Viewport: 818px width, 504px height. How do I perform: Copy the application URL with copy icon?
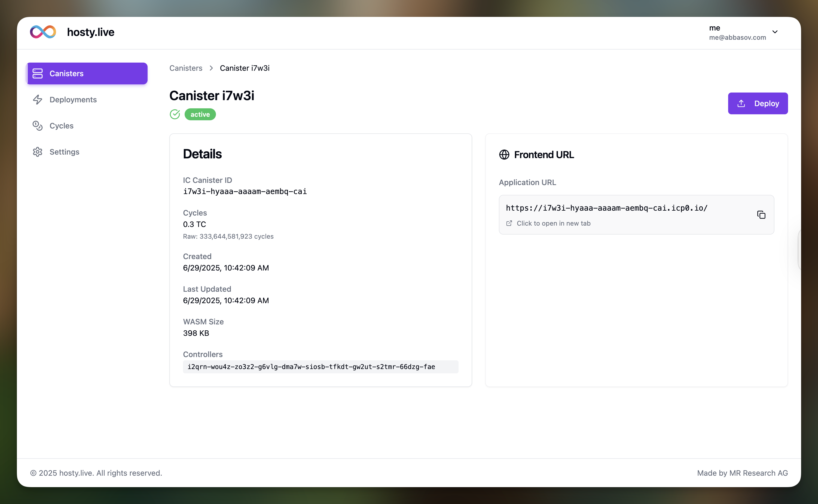pyautogui.click(x=761, y=215)
